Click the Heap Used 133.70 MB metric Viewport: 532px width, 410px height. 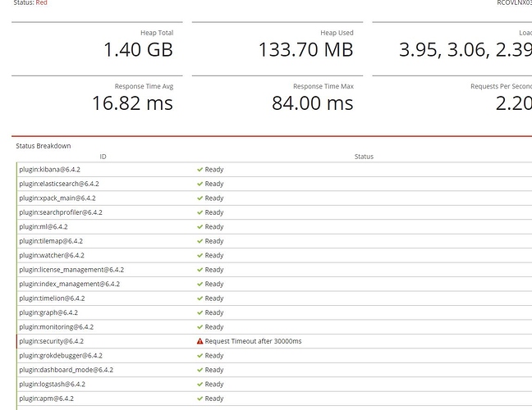tap(305, 49)
